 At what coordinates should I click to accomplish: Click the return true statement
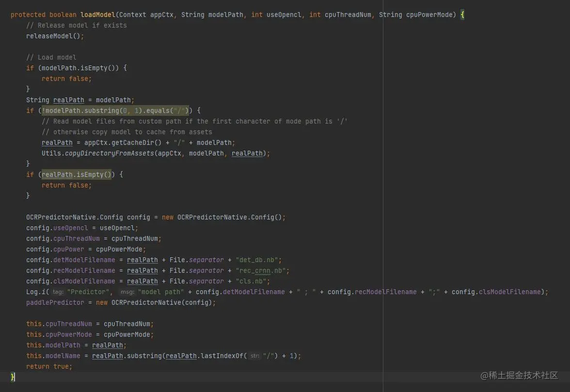[x=49, y=366]
